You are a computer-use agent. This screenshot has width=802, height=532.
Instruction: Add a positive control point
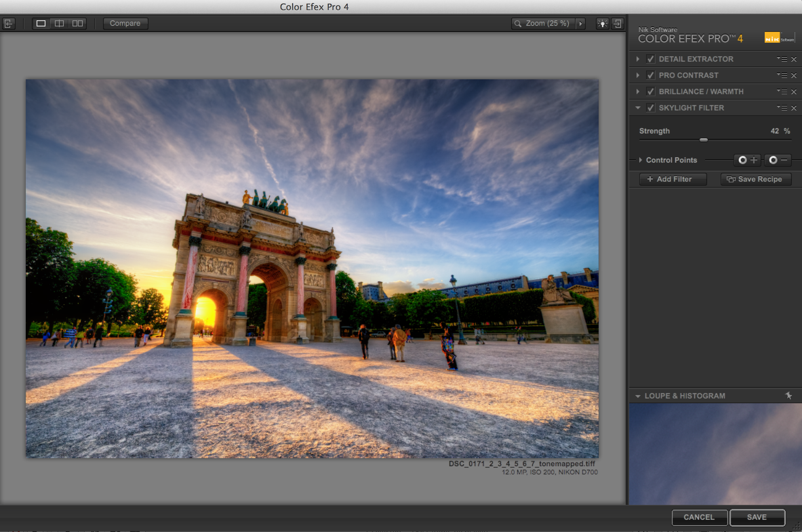748,160
